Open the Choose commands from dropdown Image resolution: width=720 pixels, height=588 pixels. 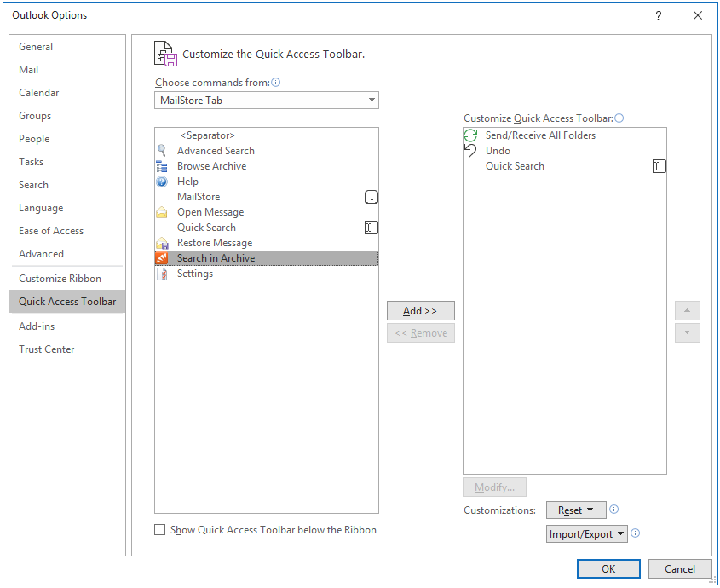pyautogui.click(x=267, y=101)
